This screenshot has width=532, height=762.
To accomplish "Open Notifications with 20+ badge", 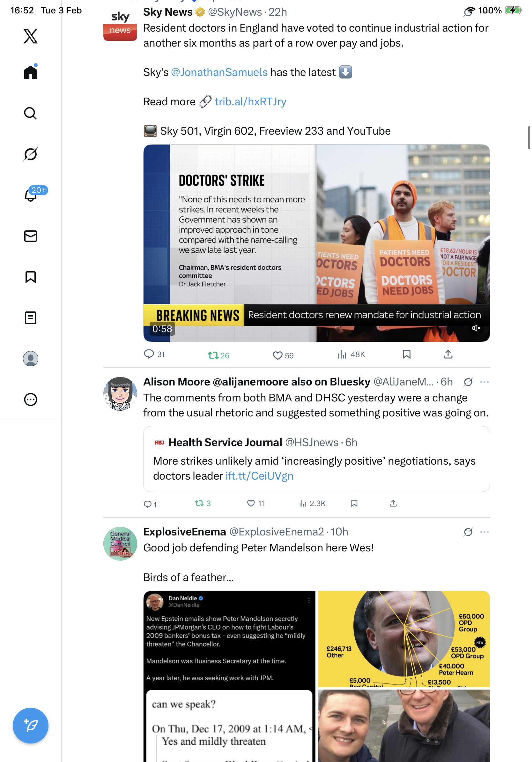I will (31, 195).
